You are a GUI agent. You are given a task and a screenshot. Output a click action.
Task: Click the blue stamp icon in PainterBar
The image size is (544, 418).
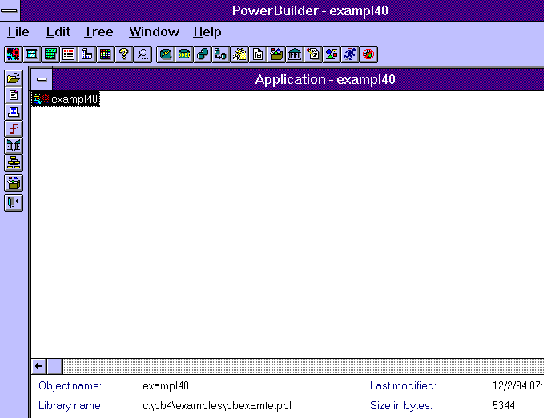click(14, 112)
